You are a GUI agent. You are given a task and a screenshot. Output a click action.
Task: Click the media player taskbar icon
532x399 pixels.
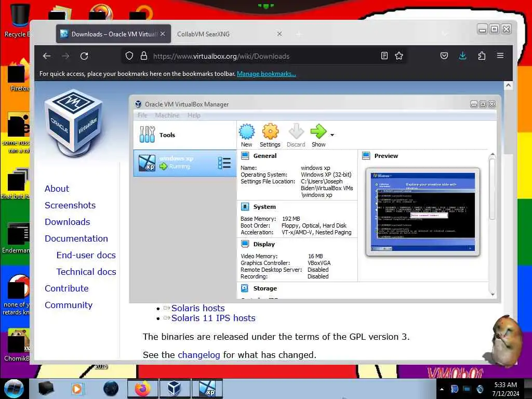77,389
